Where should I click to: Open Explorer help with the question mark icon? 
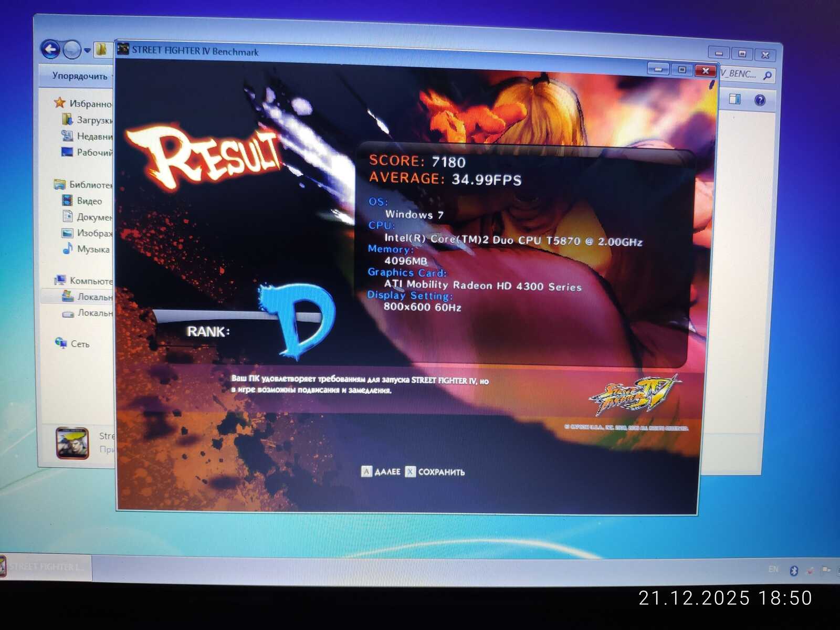coord(759,100)
